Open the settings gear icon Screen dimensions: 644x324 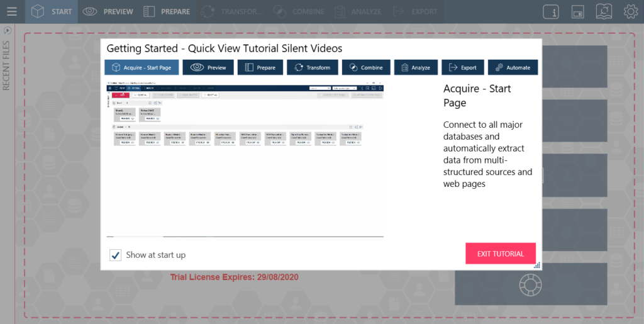pos(630,11)
